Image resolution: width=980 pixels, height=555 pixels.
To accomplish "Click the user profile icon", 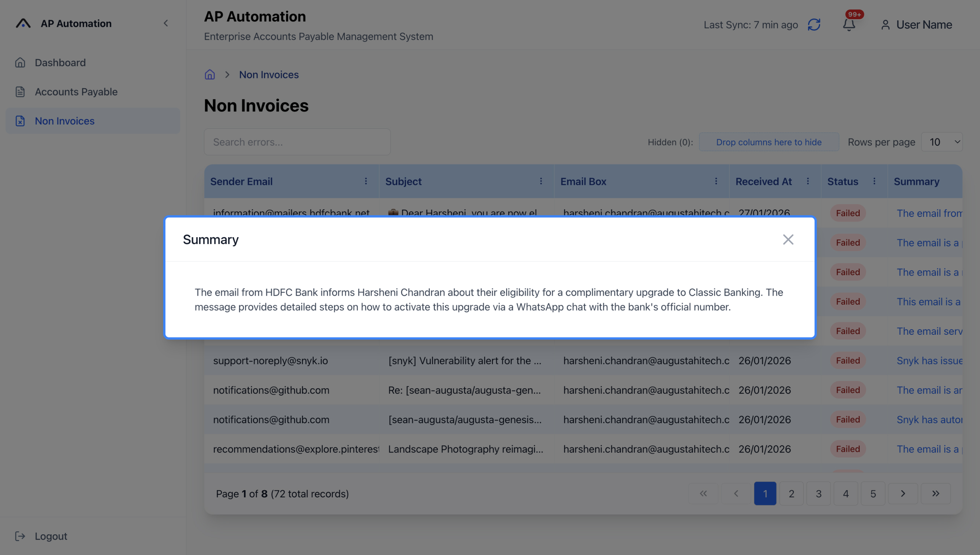I will (x=885, y=25).
